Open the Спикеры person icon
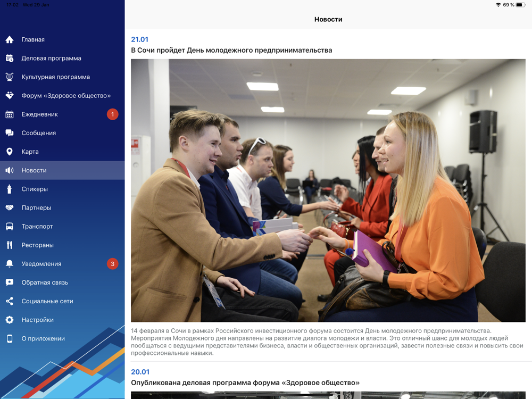The height and width of the screenshot is (399, 532). (x=10, y=189)
